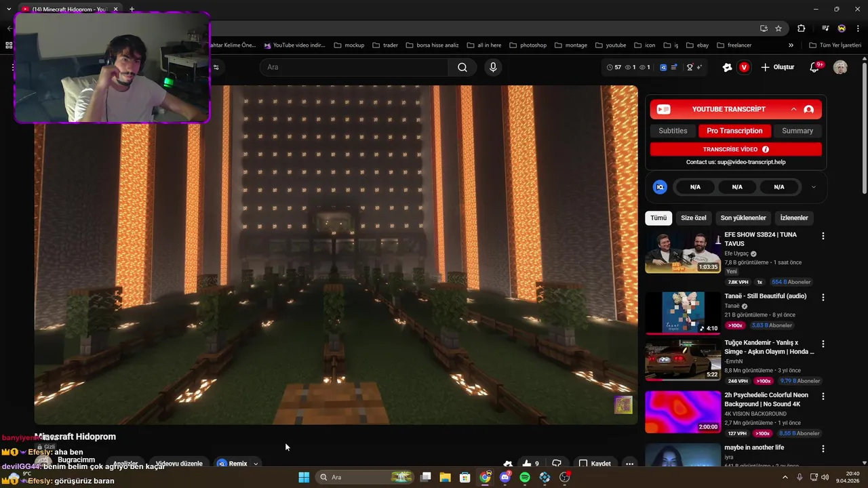868x488 pixels.
Task: Open the freelancer bookmark folder
Action: (734, 45)
